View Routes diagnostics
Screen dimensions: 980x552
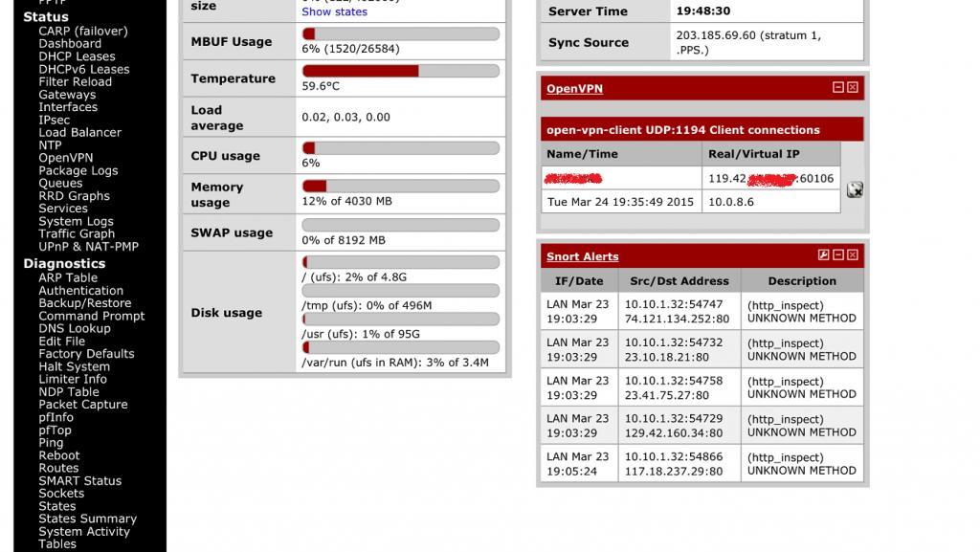click(58, 469)
